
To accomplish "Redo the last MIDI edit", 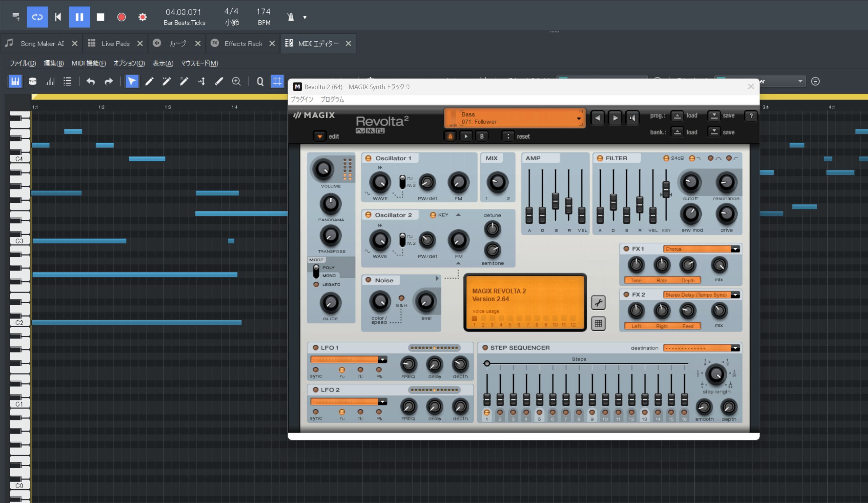I will [x=109, y=81].
